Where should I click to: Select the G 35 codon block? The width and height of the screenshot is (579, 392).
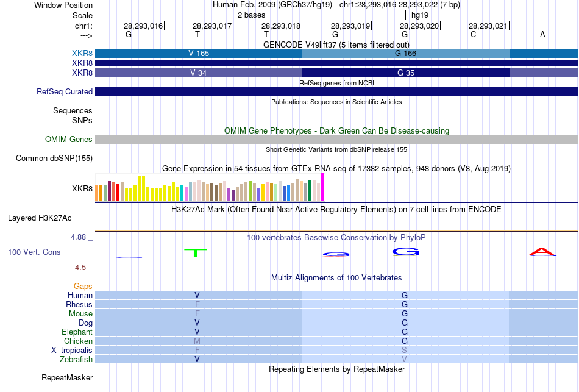405,73
